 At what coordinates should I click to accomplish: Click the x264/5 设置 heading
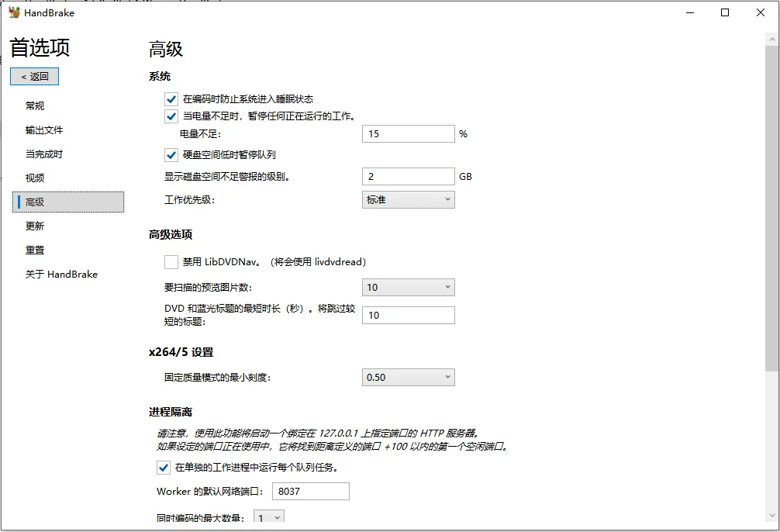click(181, 352)
